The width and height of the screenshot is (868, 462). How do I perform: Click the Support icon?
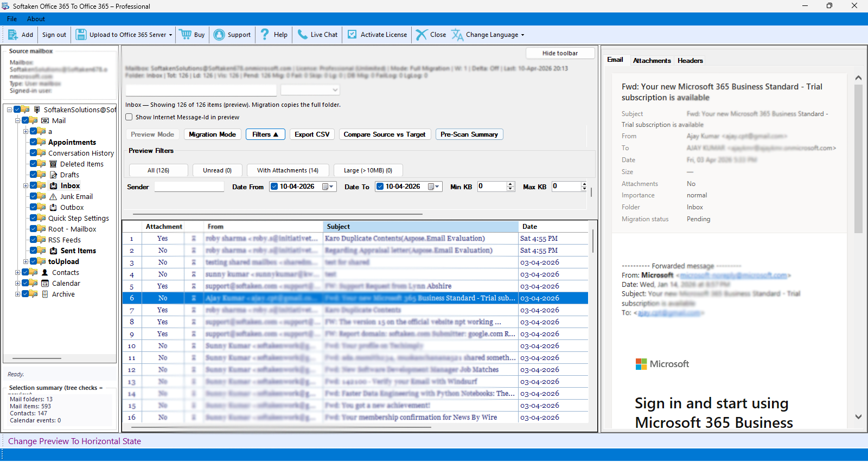tap(219, 35)
